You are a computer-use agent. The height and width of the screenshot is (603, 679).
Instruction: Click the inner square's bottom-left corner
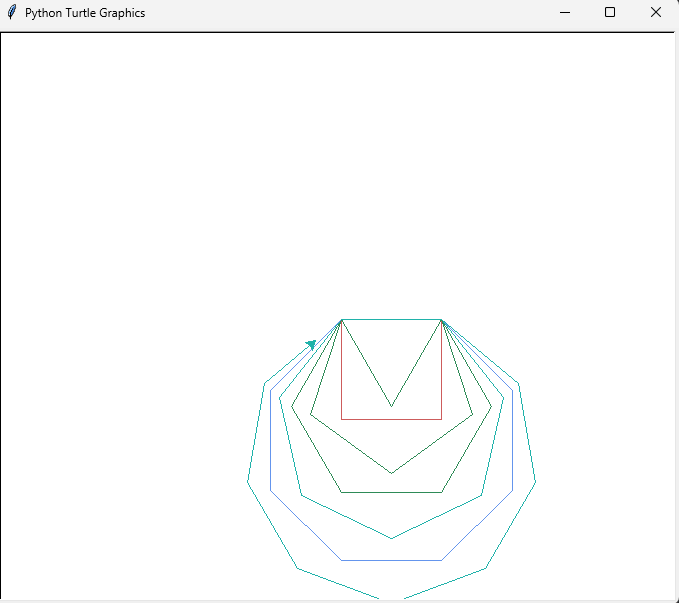[x=342, y=419]
